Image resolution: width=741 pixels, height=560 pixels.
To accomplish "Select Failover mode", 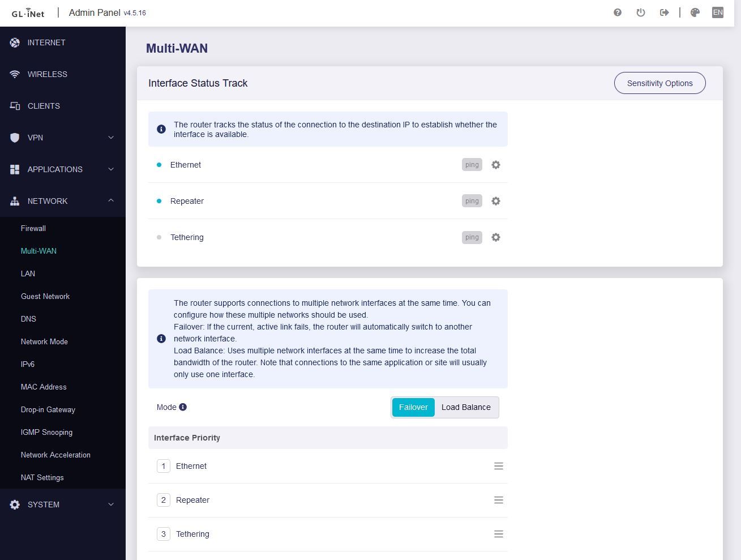I will pyautogui.click(x=413, y=407).
